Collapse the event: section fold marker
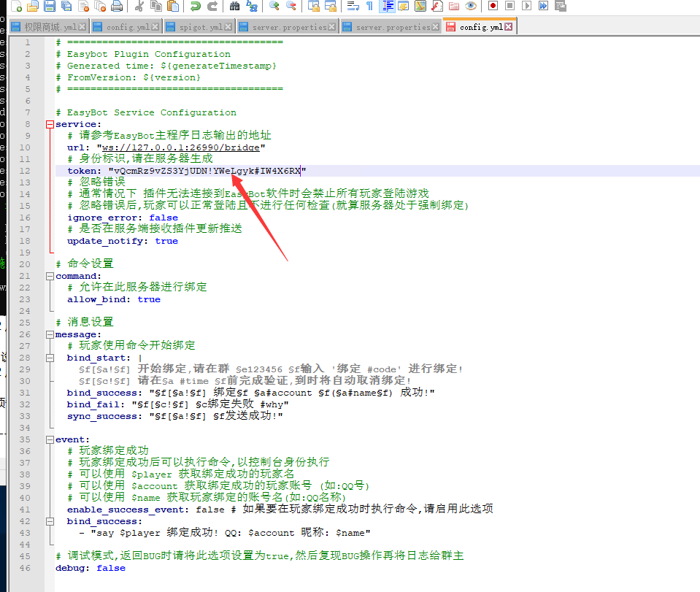The height and width of the screenshot is (592, 700). click(x=50, y=439)
